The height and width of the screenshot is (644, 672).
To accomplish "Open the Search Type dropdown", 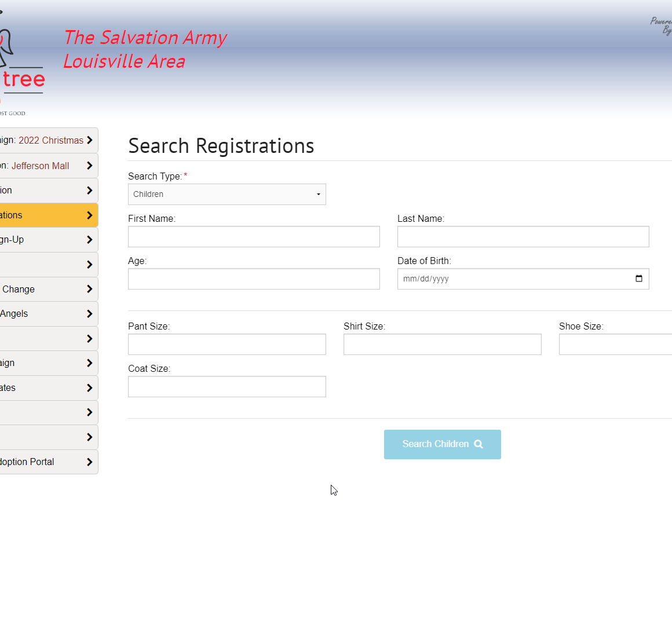I will [227, 195].
